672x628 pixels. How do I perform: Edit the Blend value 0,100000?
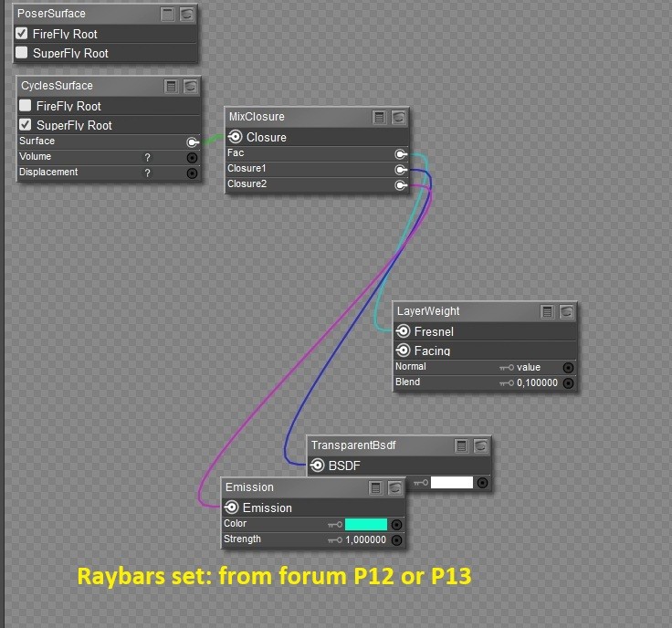pos(537,383)
